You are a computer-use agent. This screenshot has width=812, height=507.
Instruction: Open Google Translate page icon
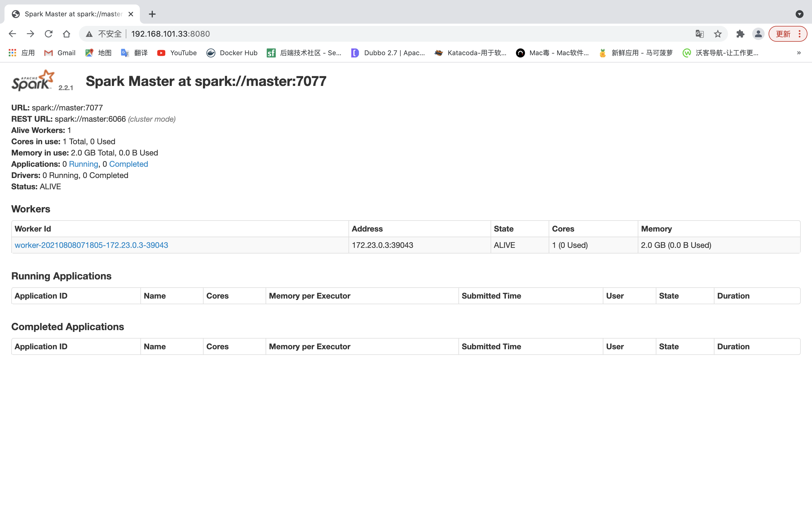pyautogui.click(x=700, y=34)
